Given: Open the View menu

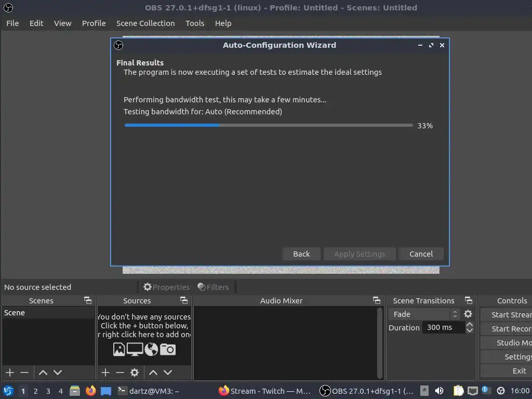Looking at the screenshot, I should point(63,23).
